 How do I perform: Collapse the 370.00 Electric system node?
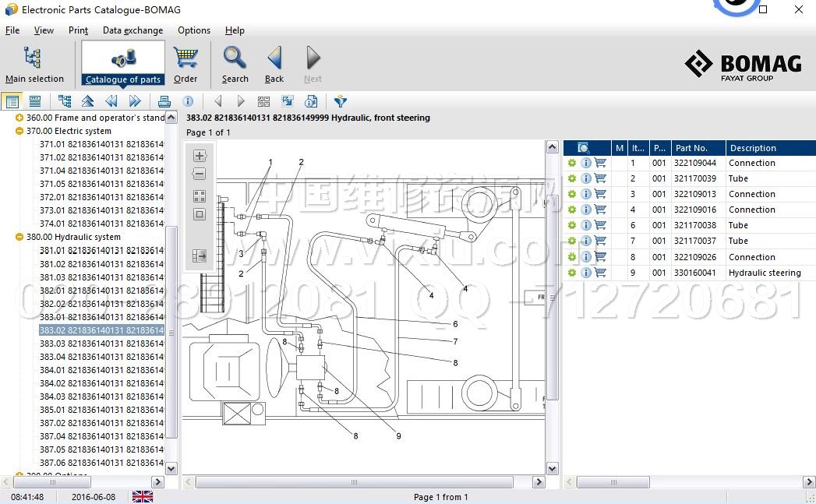tap(19, 131)
